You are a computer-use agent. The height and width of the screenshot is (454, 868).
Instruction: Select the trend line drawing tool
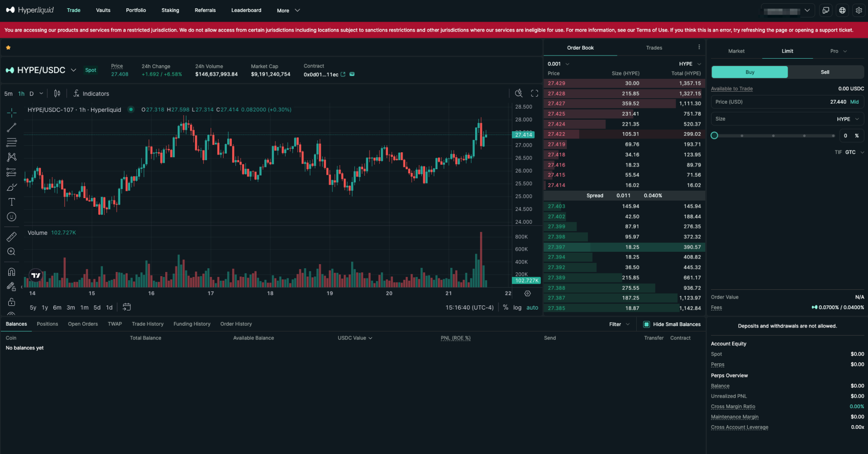point(11,127)
